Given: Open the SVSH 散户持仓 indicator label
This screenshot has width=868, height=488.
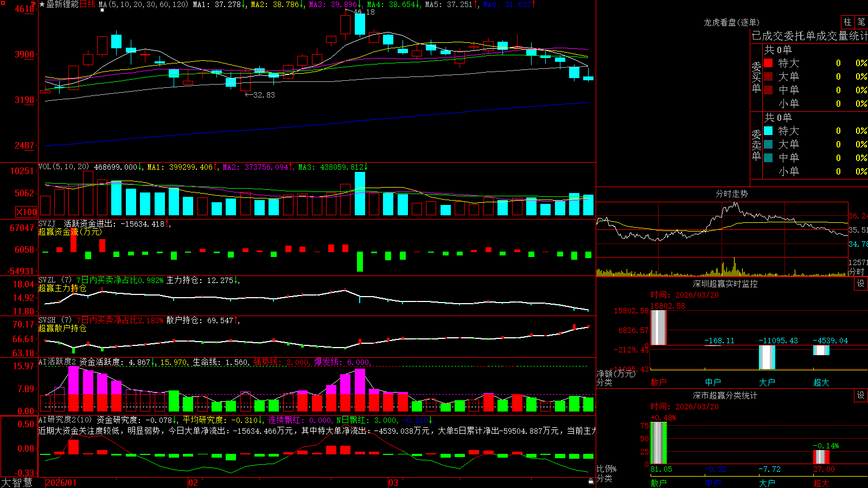Looking at the screenshot, I should 55,320.
